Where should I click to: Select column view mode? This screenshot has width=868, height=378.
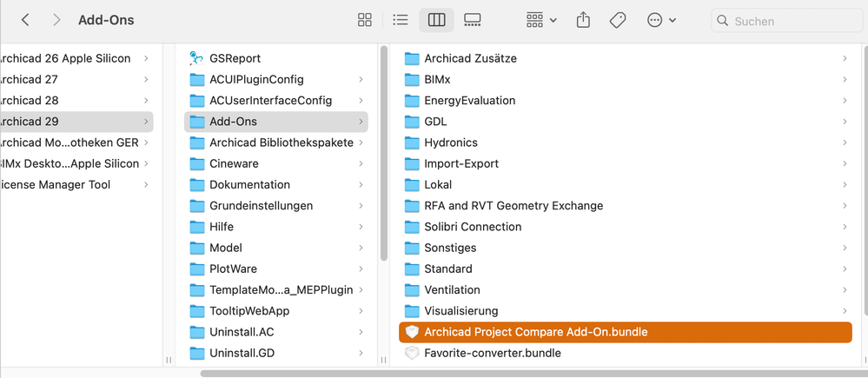pyautogui.click(x=436, y=20)
